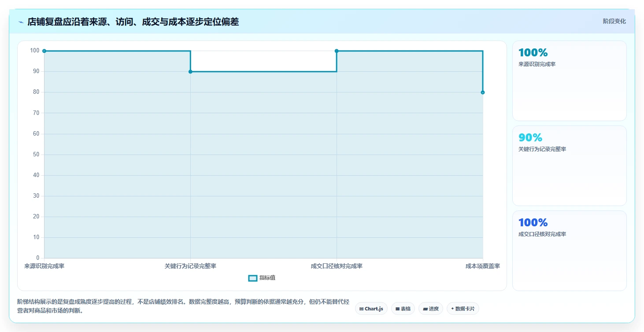Image resolution: width=644 pixels, height=332 pixels.
Task: Click the 成本项覆盖率 axis label
Action: coord(483,266)
